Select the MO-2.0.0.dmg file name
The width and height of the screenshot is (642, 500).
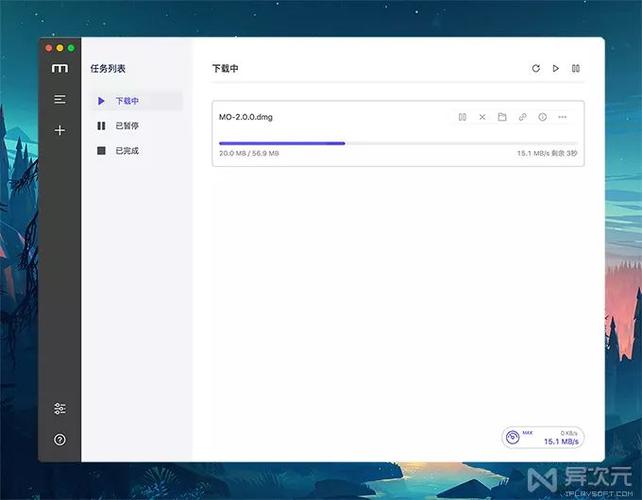246,117
